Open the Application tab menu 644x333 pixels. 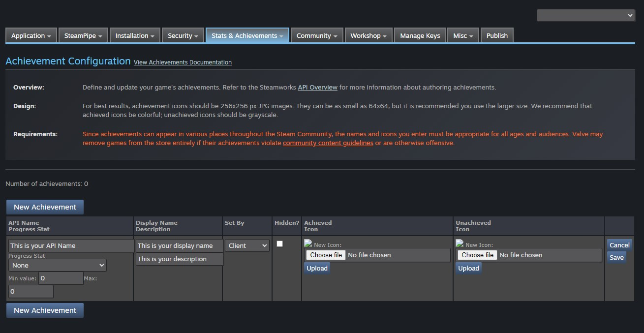31,35
